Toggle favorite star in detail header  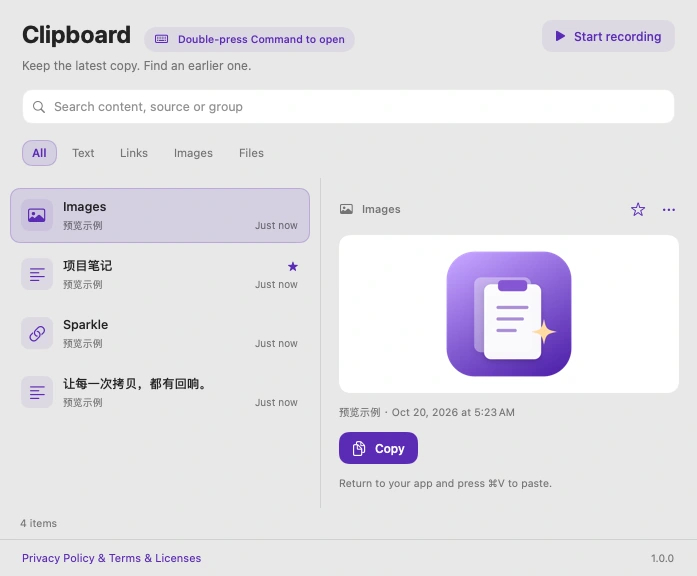(x=638, y=209)
